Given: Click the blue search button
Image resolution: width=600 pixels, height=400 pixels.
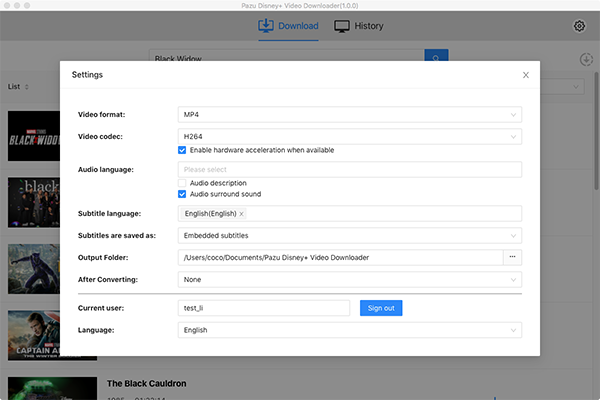Looking at the screenshot, I should coord(436,56).
